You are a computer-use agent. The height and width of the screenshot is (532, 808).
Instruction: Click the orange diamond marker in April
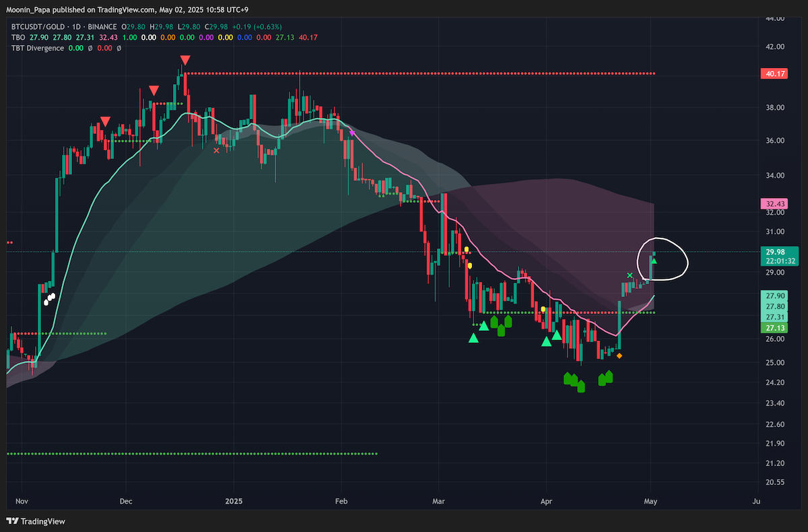[x=619, y=356]
